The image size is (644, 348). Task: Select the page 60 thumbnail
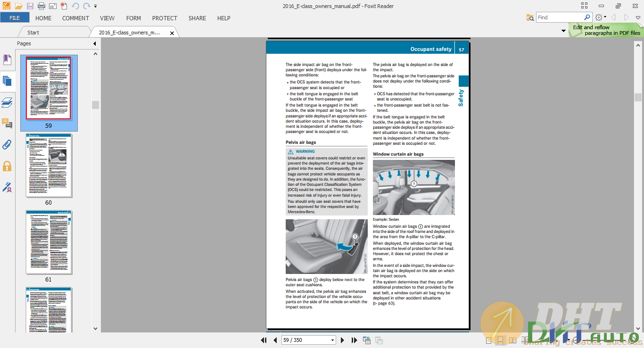pos(49,165)
